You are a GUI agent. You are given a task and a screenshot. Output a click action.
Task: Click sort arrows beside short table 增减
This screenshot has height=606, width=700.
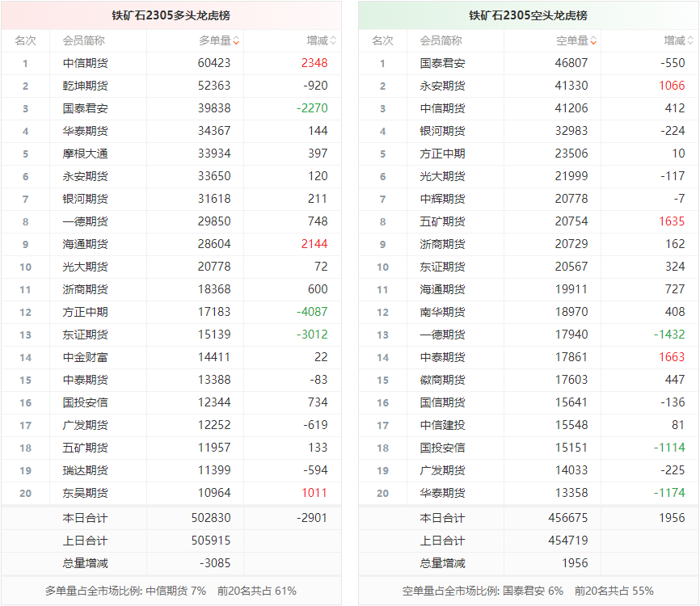point(690,40)
